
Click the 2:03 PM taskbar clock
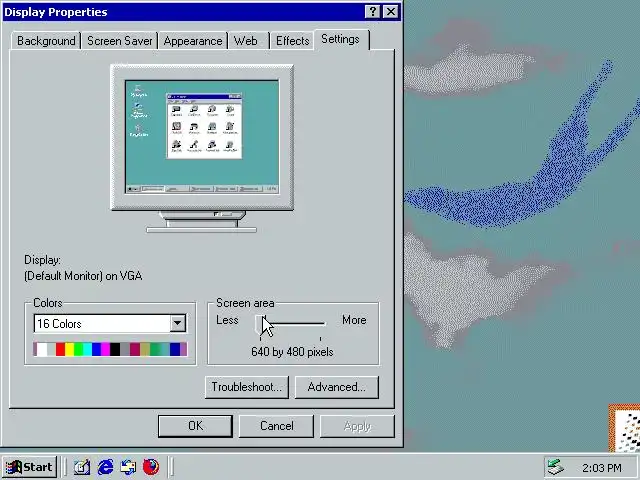click(x=602, y=468)
